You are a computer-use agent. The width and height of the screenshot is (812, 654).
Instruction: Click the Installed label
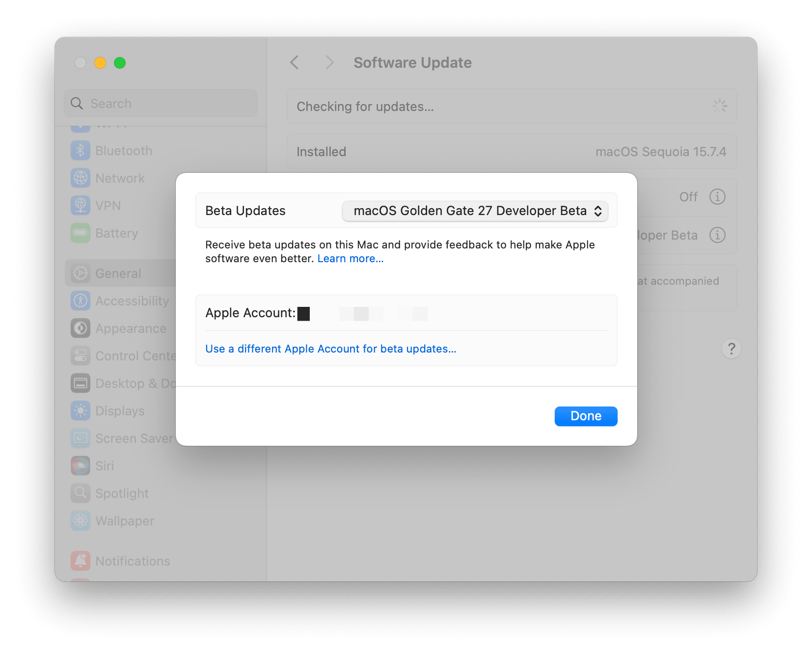(322, 152)
